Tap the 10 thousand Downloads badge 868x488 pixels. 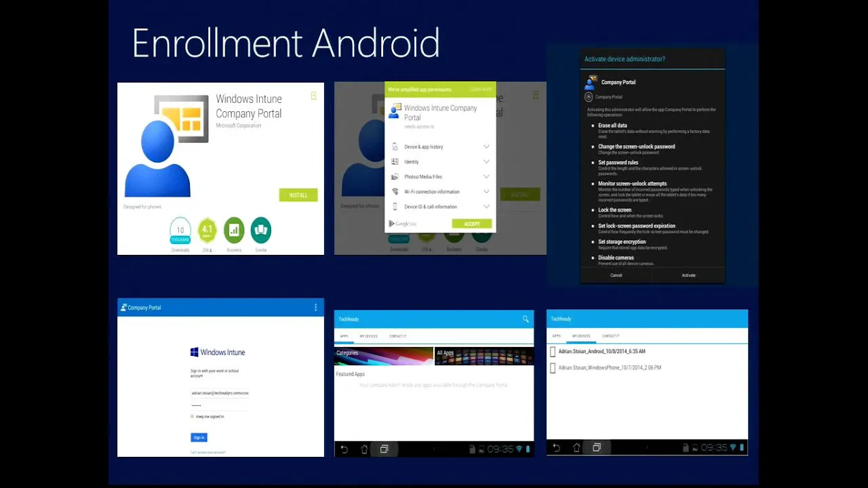(180, 230)
